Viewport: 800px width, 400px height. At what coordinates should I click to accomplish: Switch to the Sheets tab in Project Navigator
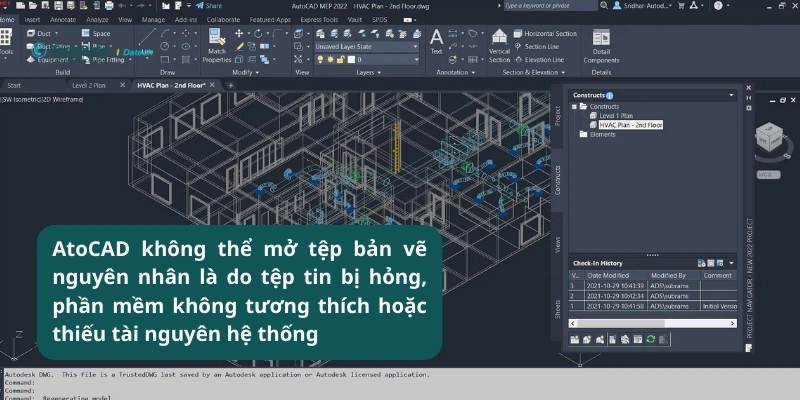(557, 310)
